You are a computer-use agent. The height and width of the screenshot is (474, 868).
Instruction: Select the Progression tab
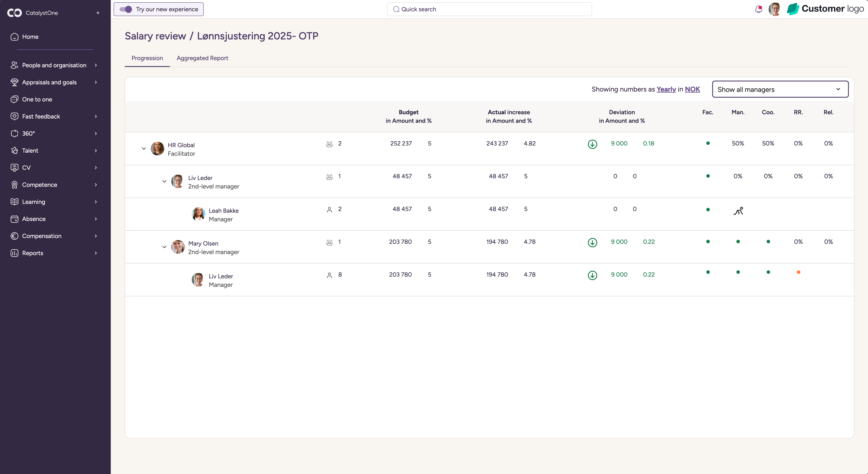[147, 58]
